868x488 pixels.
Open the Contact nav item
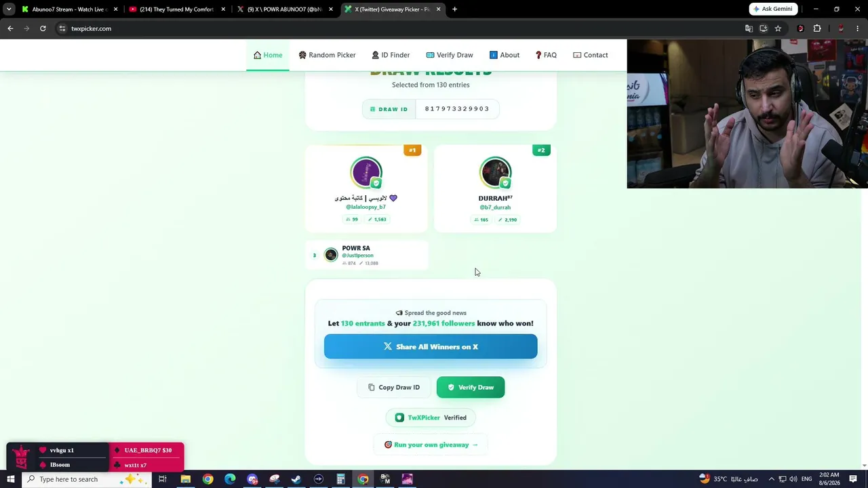[591, 55]
